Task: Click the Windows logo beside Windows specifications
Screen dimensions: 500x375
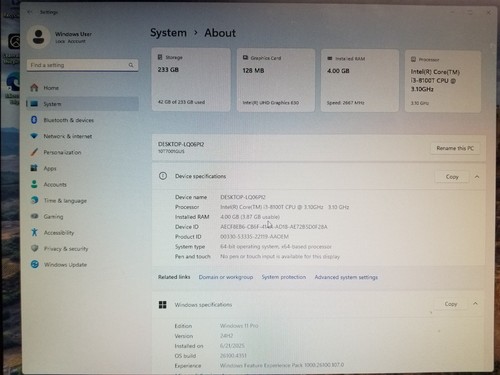Action: click(162, 304)
